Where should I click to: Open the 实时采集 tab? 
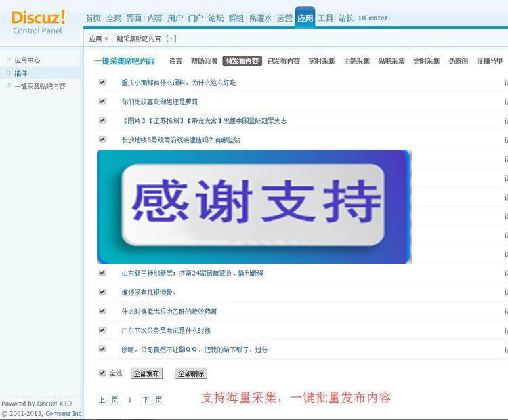[321, 61]
